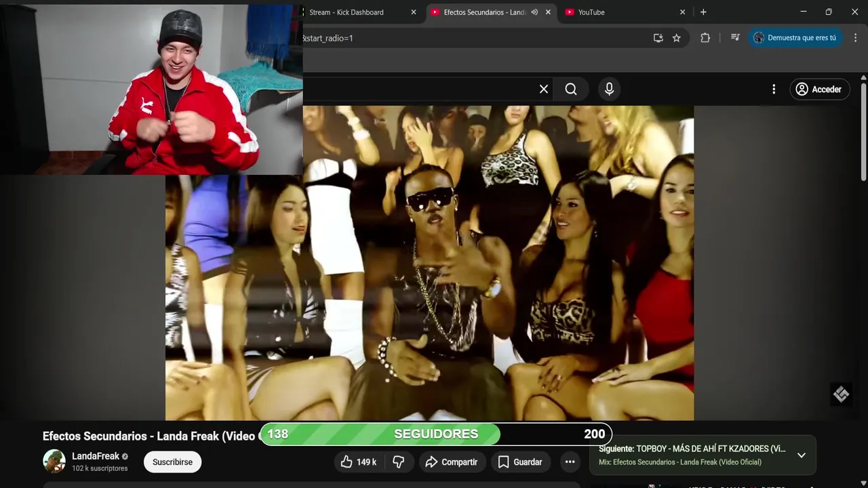868x488 pixels.
Task: Open more actions ellipsis beside Guardar
Action: 570,462
